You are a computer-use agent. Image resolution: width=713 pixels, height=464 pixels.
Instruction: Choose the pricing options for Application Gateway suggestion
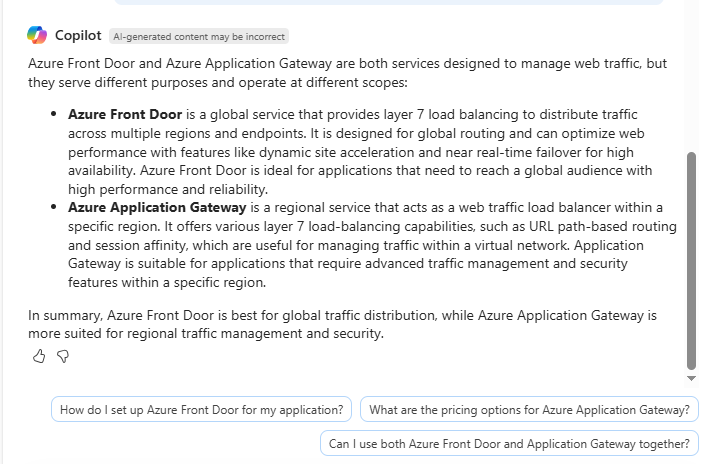(x=529, y=410)
